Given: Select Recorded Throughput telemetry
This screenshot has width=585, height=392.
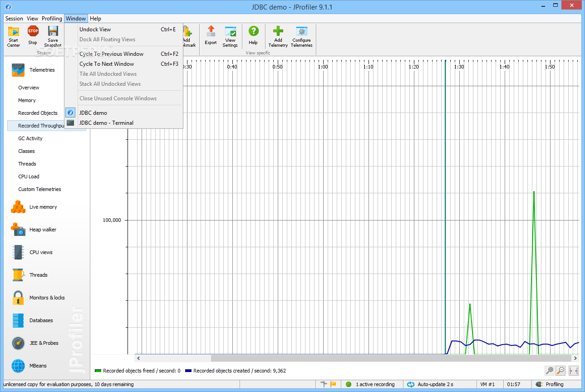Looking at the screenshot, I should point(36,126).
